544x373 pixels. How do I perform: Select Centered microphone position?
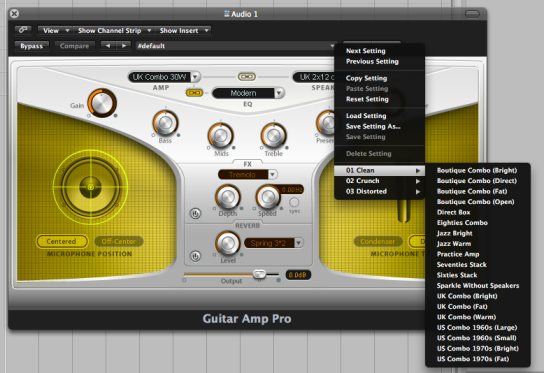(61, 241)
